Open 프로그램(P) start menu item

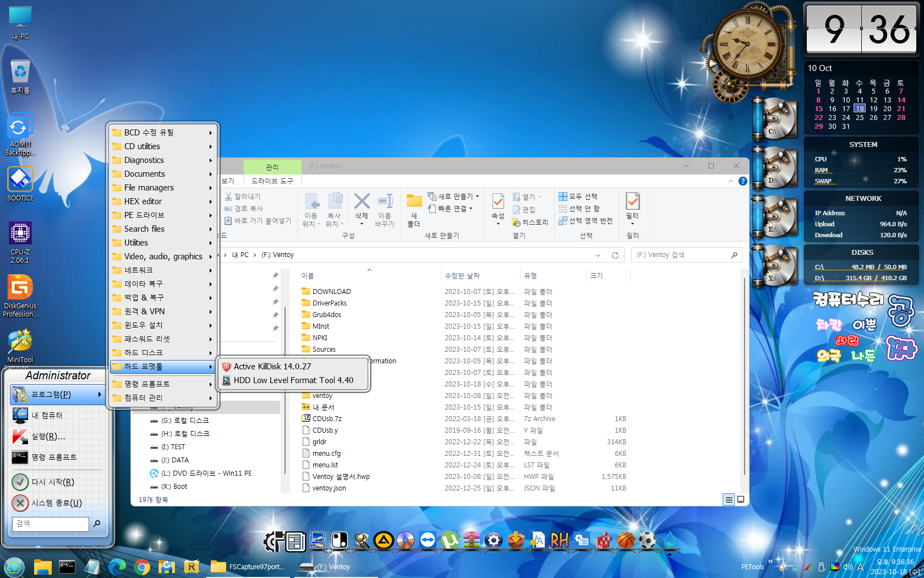(57, 395)
